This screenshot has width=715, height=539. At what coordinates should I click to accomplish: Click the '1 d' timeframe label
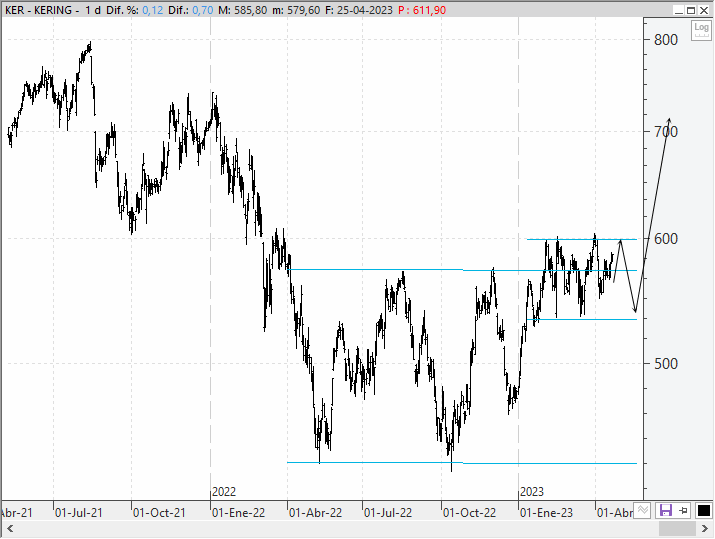click(x=93, y=10)
